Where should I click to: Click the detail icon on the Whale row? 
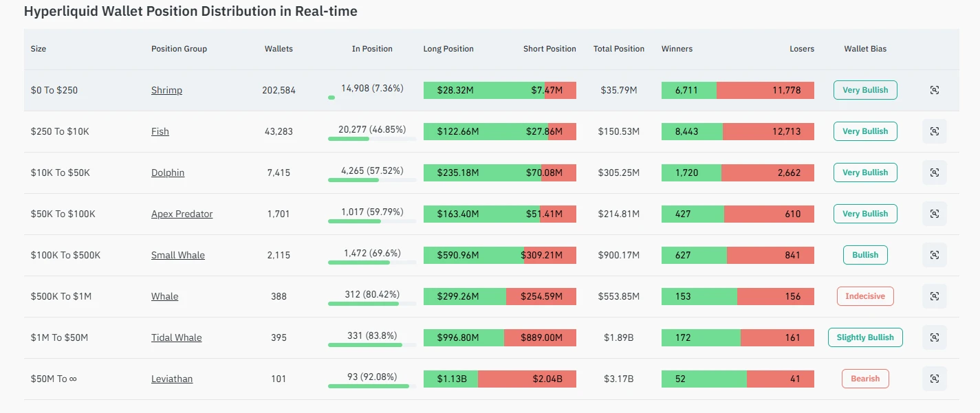coord(934,296)
